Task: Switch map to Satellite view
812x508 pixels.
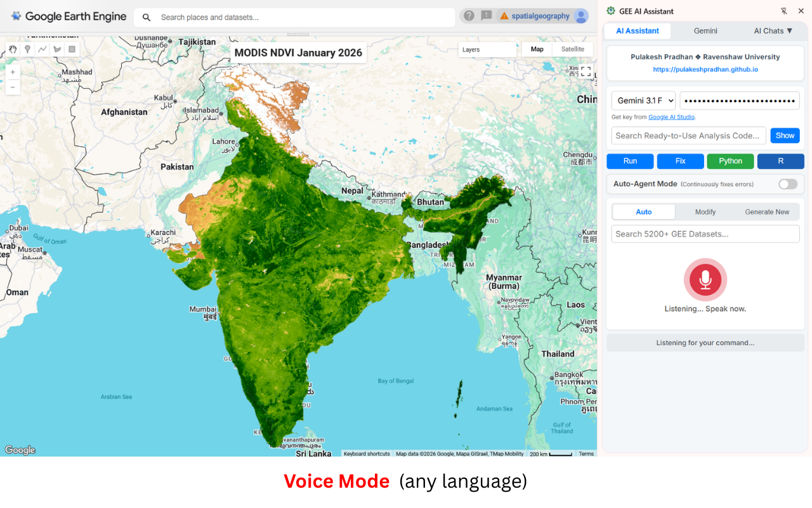Action: 573,50
